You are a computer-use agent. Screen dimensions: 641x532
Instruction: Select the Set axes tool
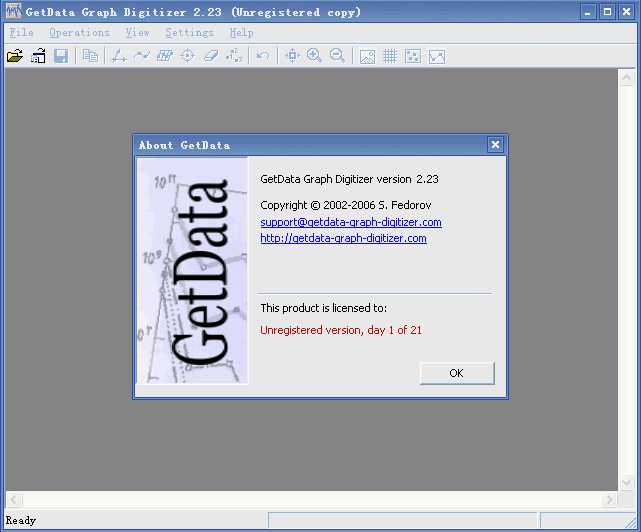119,56
